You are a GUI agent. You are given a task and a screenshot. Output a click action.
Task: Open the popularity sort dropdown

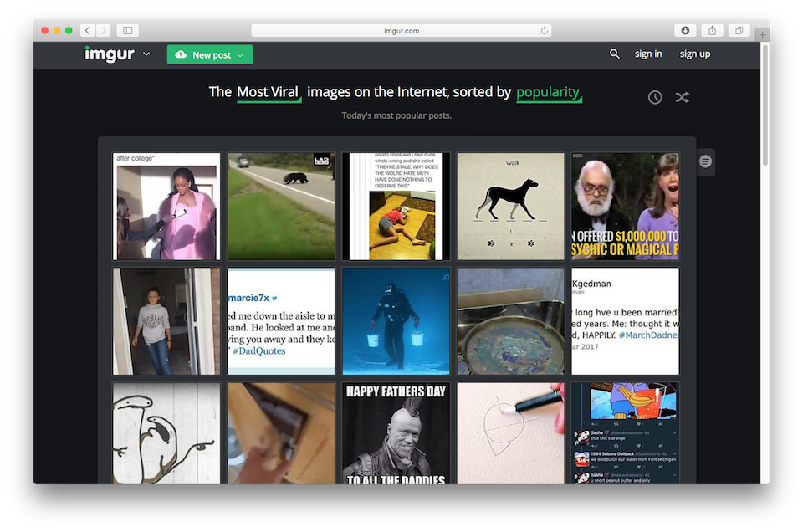(549, 93)
